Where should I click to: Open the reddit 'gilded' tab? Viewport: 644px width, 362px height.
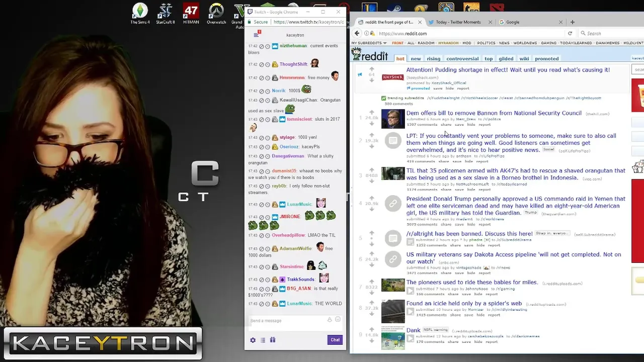506,59
